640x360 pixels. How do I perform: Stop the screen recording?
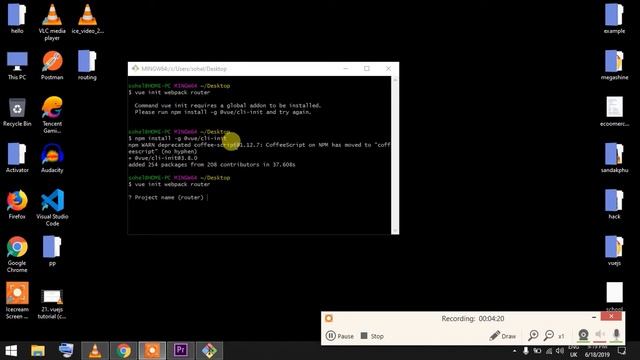(x=372, y=336)
